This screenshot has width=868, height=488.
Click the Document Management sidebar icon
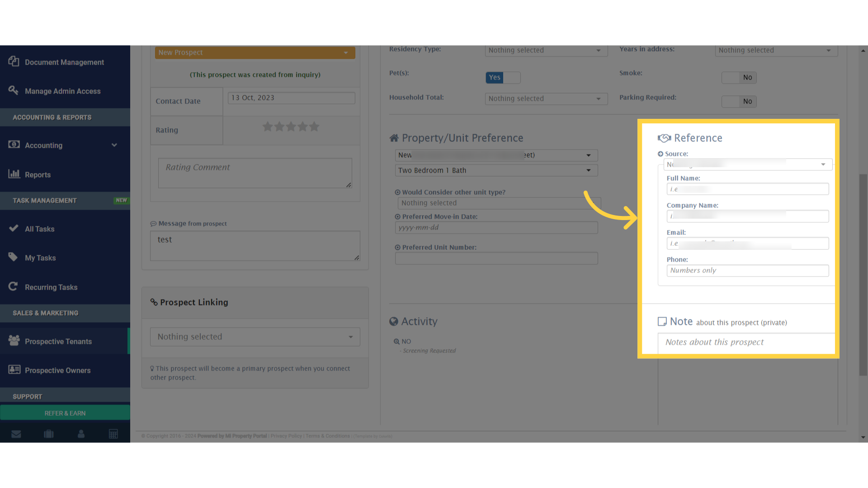pyautogui.click(x=14, y=61)
